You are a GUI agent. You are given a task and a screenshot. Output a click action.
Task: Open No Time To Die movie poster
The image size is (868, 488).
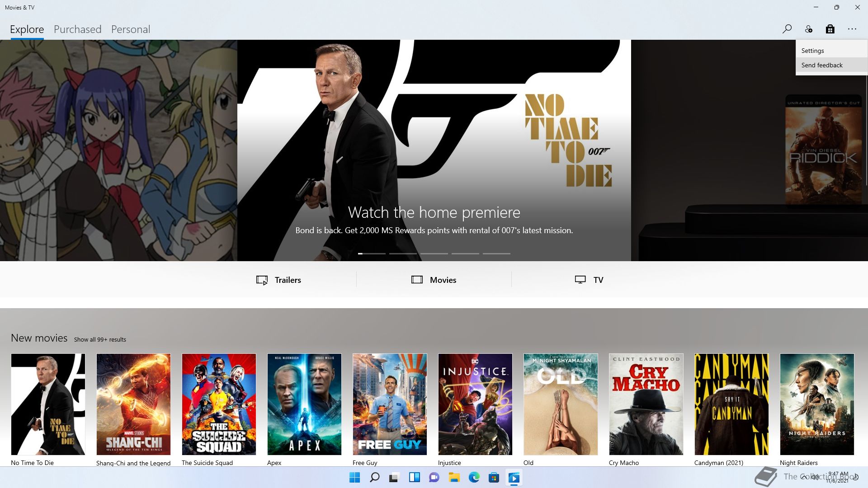click(x=48, y=404)
